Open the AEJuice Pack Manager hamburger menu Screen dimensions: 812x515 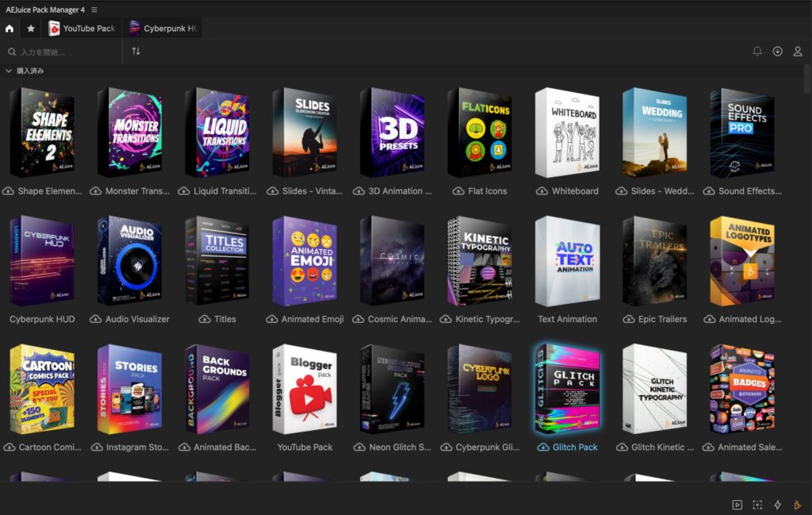click(94, 10)
